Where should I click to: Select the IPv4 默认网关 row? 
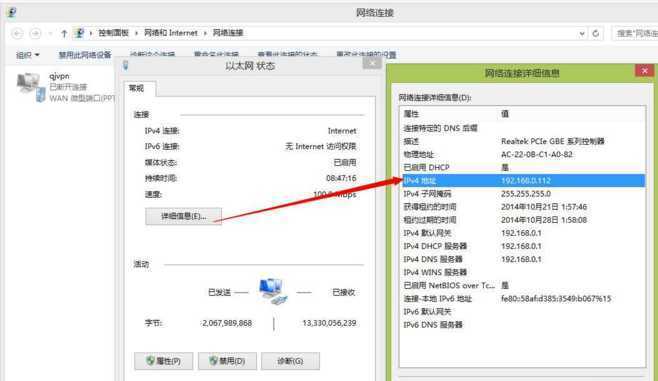coord(523,233)
